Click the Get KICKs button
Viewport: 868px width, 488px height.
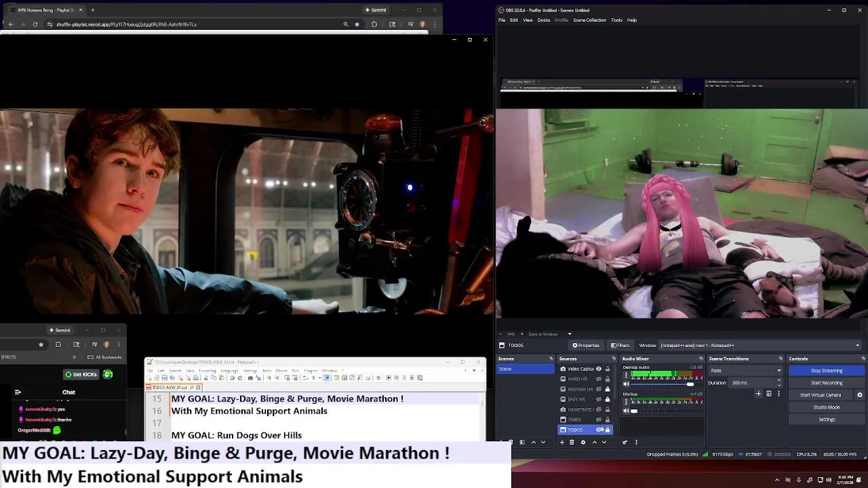(x=81, y=374)
